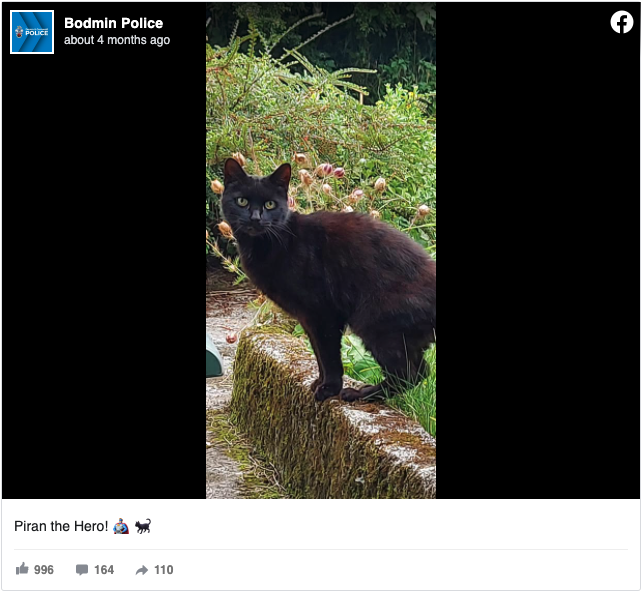Click the thumbs-up like icon
The width and height of the screenshot is (644, 594).
tap(22, 569)
